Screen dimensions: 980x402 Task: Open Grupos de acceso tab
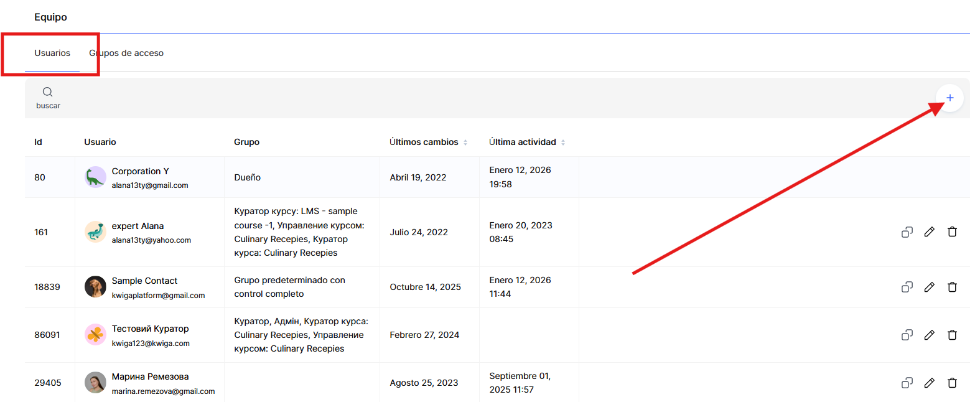126,54
